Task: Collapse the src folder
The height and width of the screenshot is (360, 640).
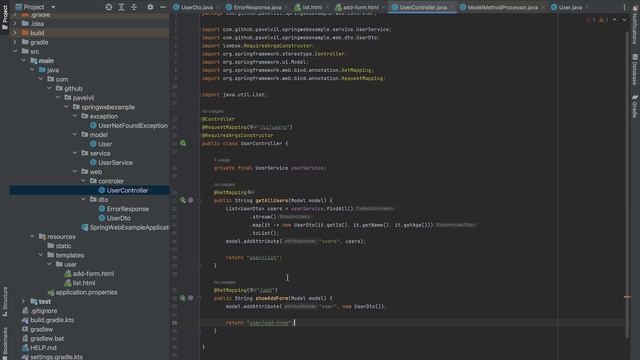Action: pos(15,51)
